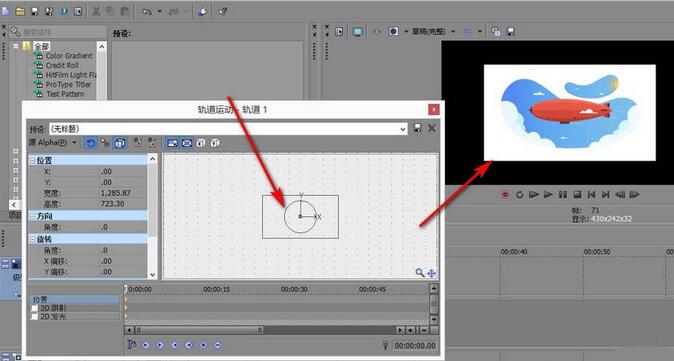
Task: Collapse the 方向 section in properties
Action: 33,216
